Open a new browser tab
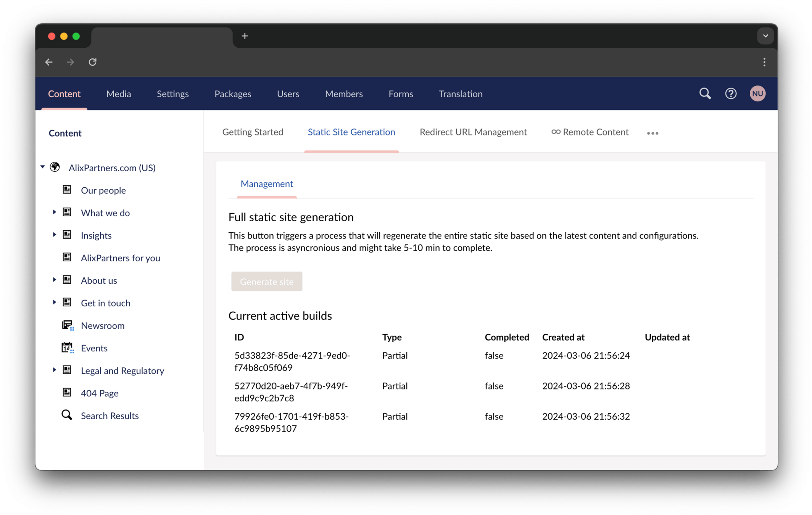812x515 pixels. [x=245, y=36]
